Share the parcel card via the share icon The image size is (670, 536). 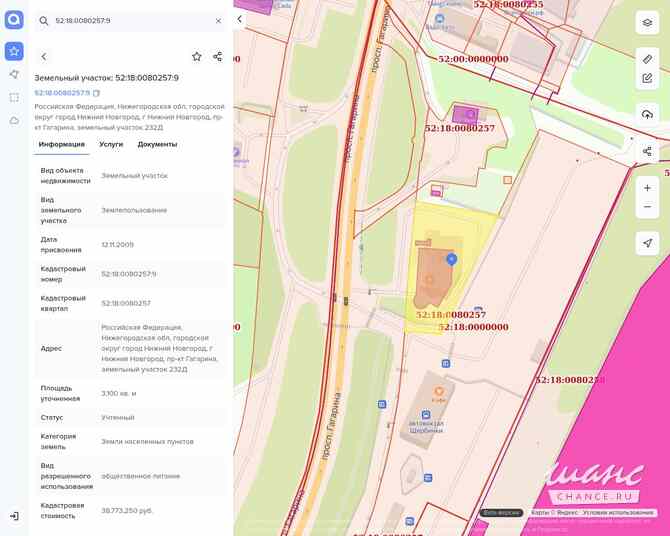[x=217, y=56]
